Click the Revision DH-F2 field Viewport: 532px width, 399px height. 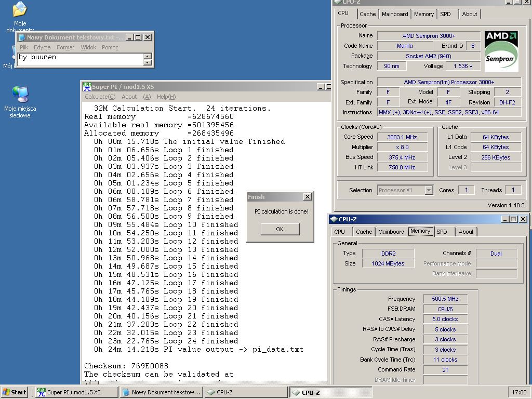coord(507,102)
